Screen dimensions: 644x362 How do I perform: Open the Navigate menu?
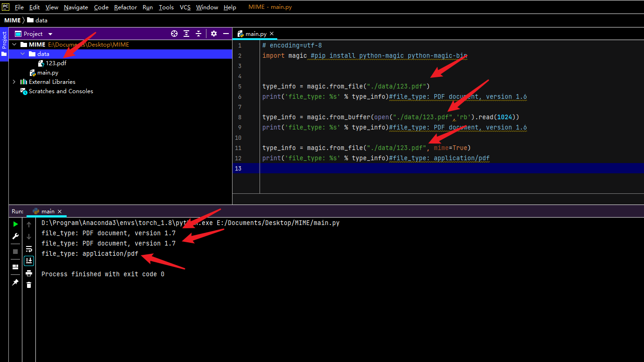76,7
